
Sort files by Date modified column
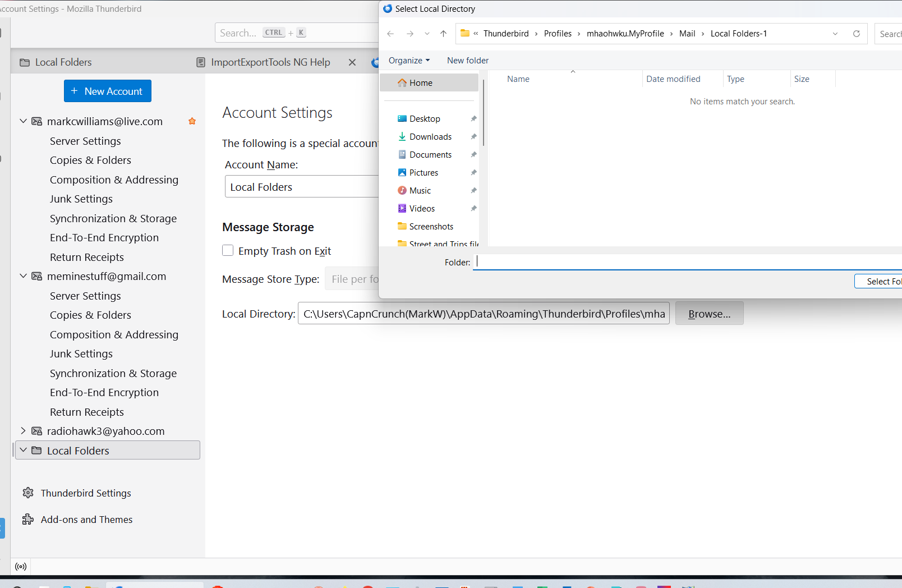point(673,79)
